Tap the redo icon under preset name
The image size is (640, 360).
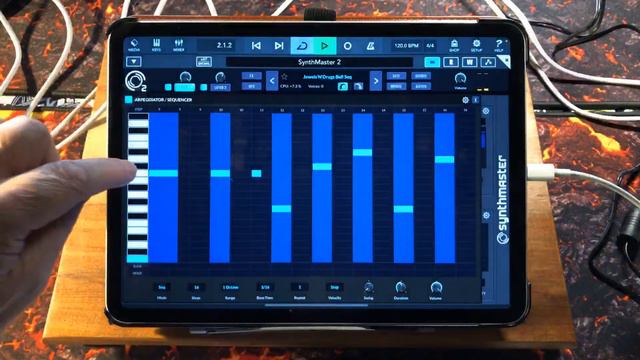coord(358,86)
